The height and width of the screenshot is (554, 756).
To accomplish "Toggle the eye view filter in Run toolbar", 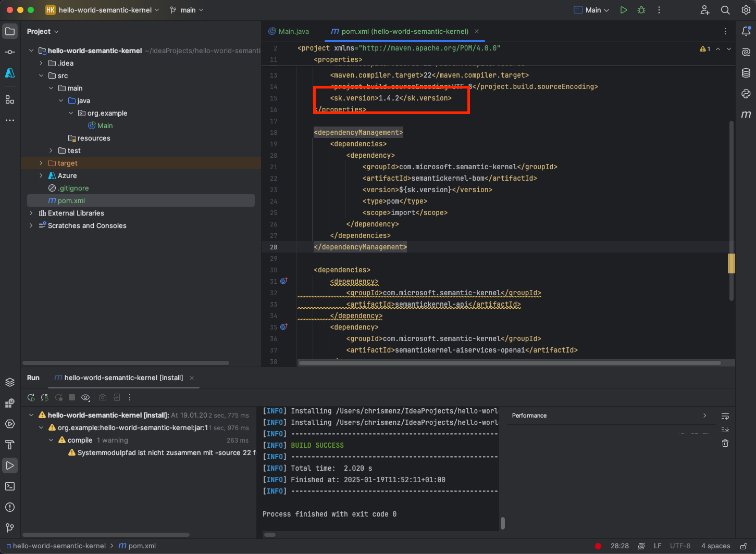I will coord(85,397).
